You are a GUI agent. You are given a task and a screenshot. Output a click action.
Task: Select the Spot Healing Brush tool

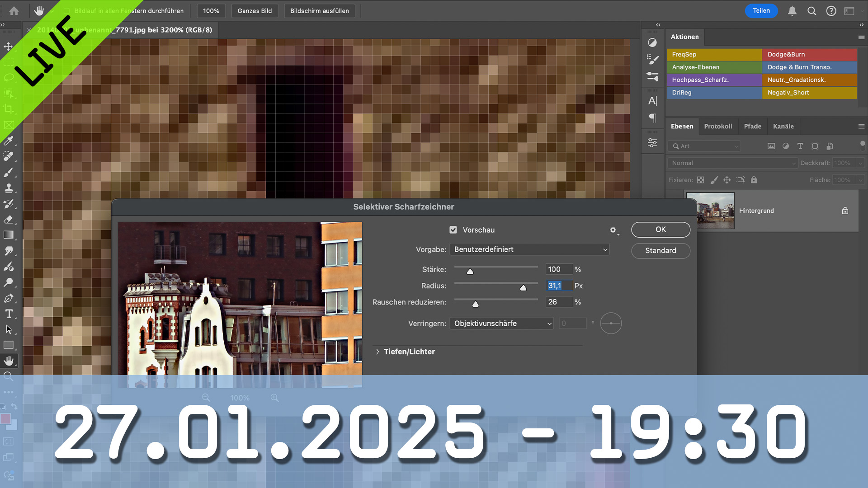click(8, 156)
